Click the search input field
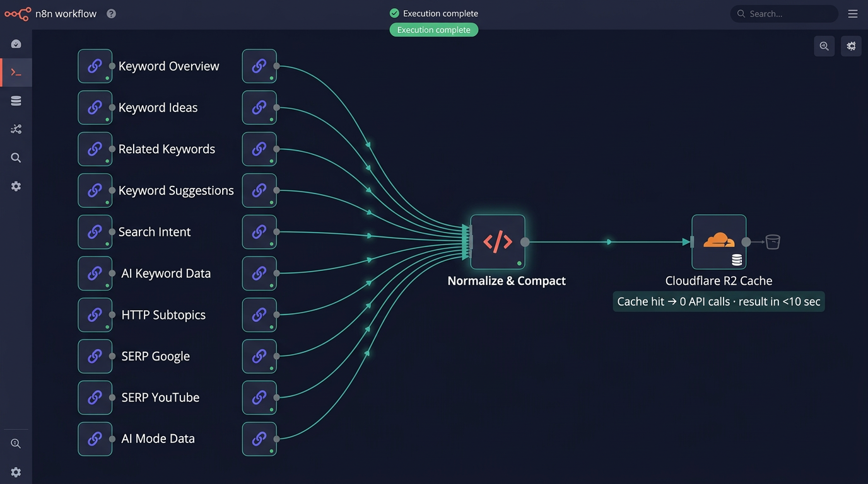Image resolution: width=868 pixels, height=484 pixels. (x=789, y=14)
